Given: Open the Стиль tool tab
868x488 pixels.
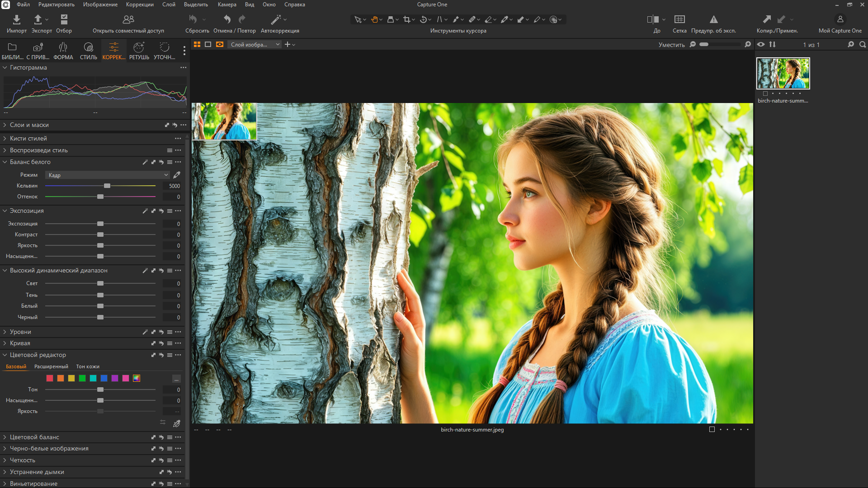Looking at the screenshot, I should point(88,51).
